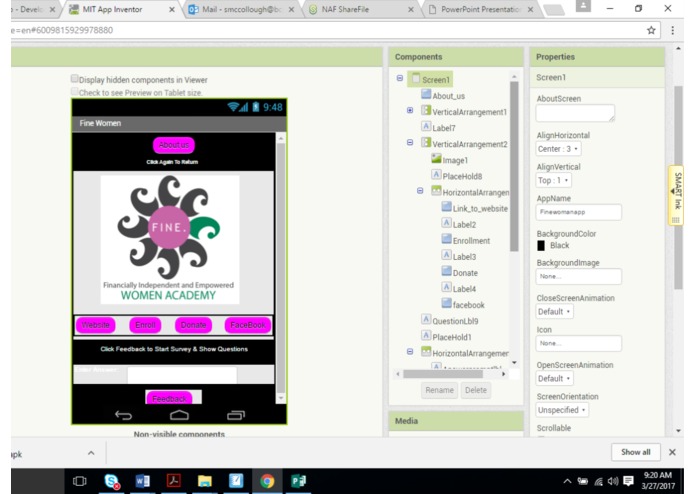Viewport: 695px width, 494px height.
Task: Select the Screen1 component icon
Action: click(x=416, y=79)
